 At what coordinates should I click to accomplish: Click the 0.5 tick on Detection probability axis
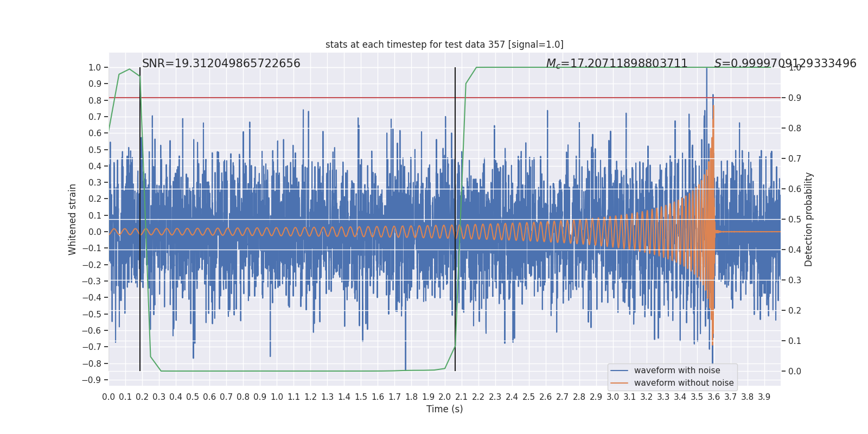point(795,219)
